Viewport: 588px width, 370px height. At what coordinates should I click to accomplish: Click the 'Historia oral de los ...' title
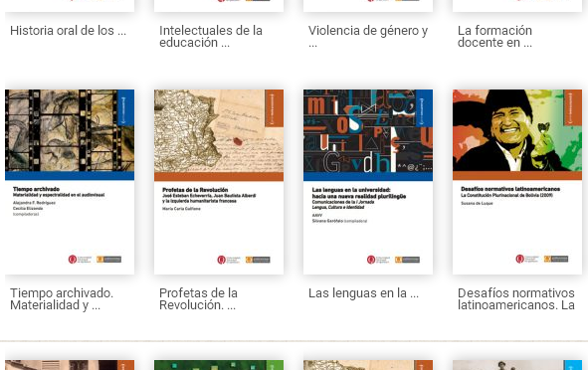(x=69, y=31)
